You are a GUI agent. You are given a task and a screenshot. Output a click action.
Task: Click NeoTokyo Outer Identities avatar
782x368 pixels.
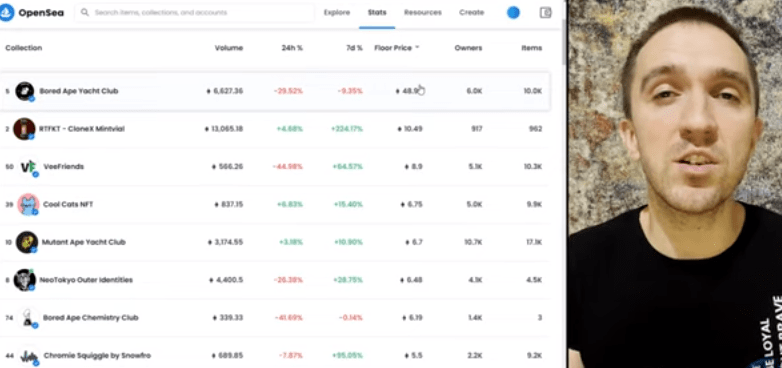tap(24, 280)
